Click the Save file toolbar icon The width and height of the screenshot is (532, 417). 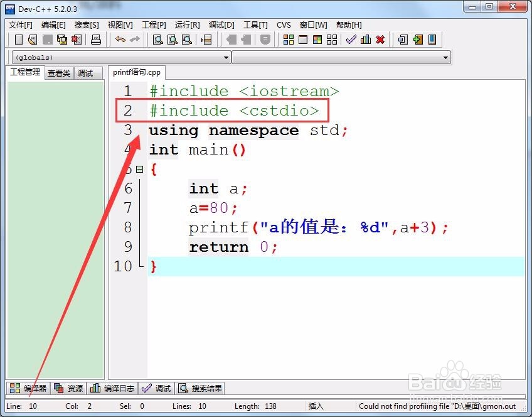tap(48, 40)
